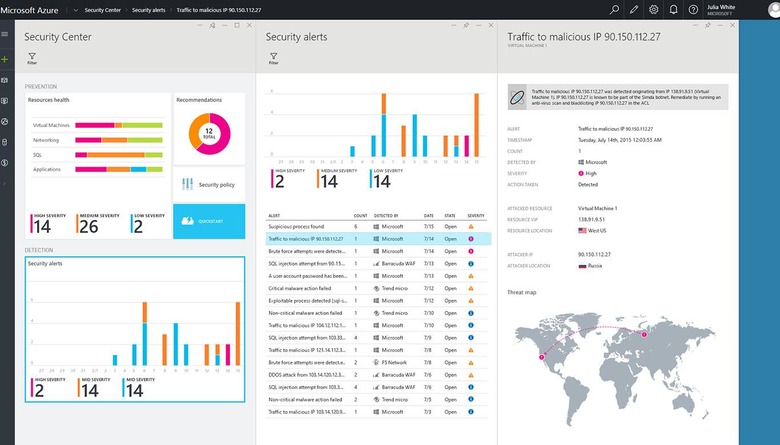This screenshot has width=780, height=445.
Task: Pin the Security alerts blade
Action: click(x=466, y=25)
